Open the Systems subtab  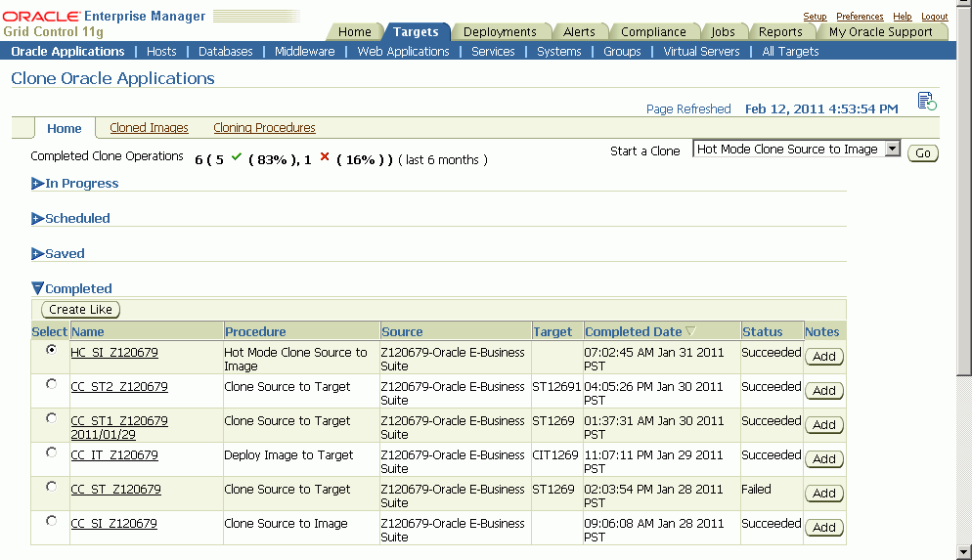[559, 52]
